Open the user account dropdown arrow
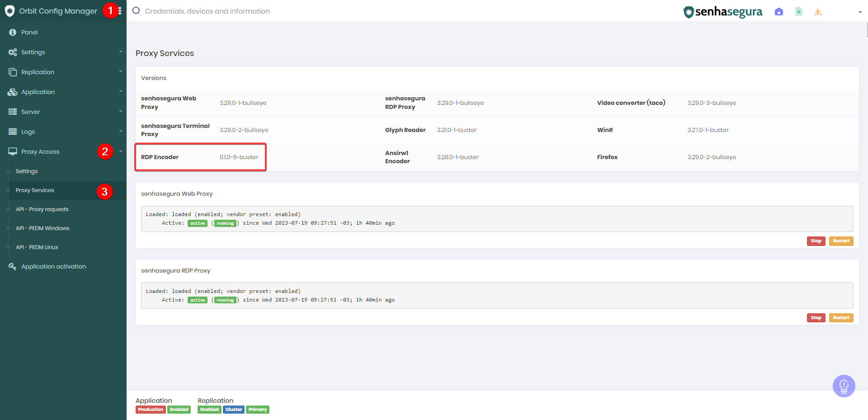 point(860,12)
